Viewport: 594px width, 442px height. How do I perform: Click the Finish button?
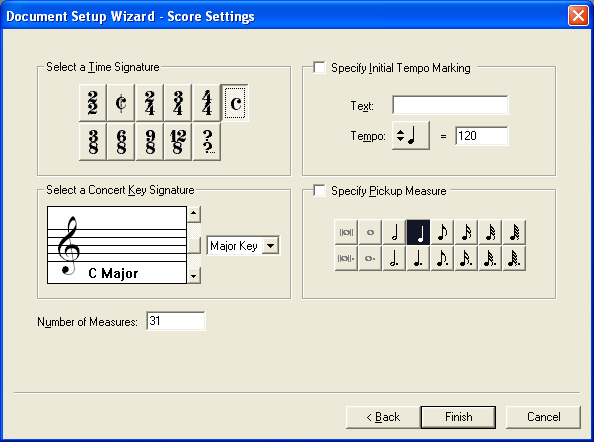click(x=458, y=417)
